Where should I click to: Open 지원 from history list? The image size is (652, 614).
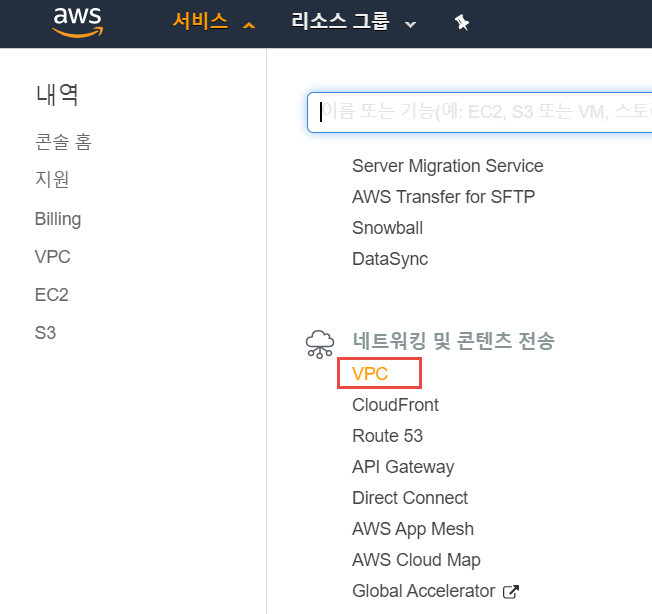(52, 180)
